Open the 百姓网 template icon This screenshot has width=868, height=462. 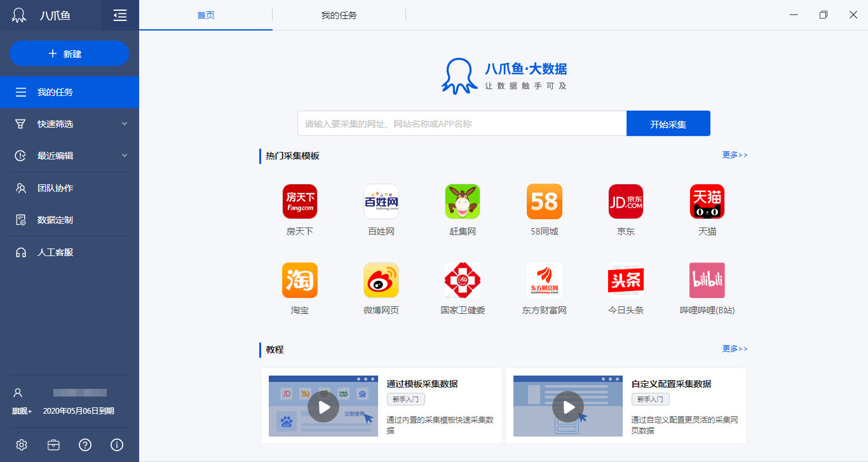point(381,201)
